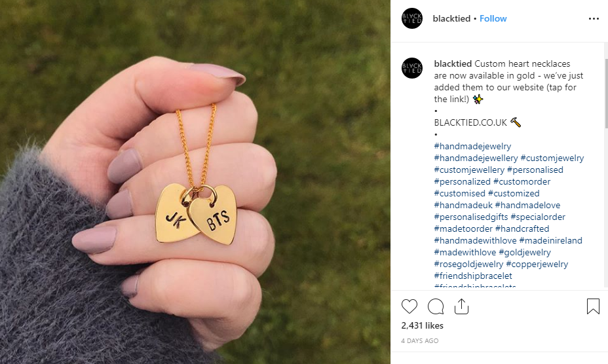The image size is (608, 364).
Task: Share the post using the share icon
Action: 461,306
